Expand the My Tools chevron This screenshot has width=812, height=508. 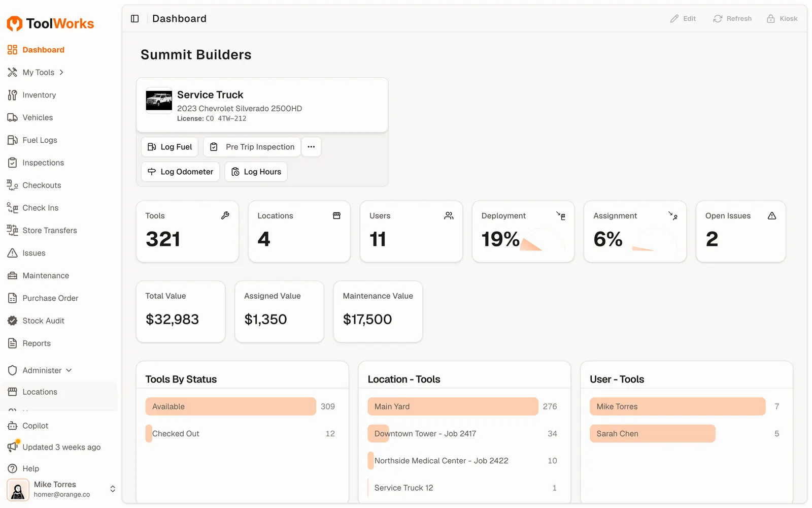tap(61, 72)
